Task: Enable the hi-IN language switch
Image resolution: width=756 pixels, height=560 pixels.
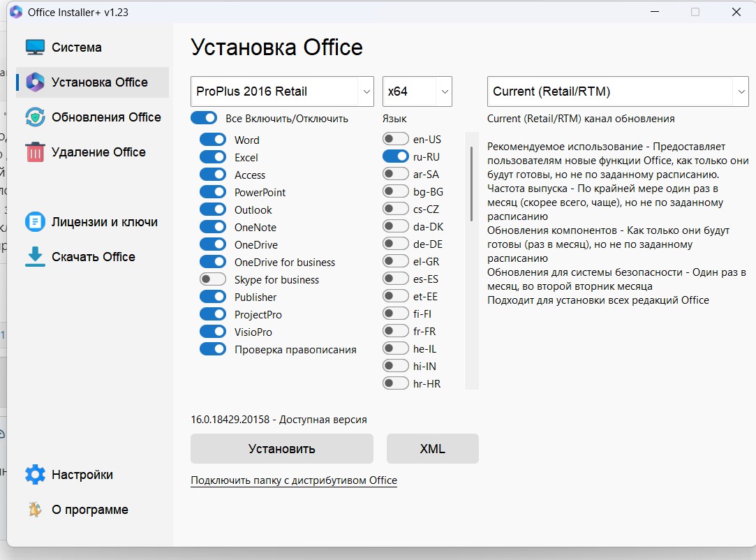Action: tap(396, 366)
